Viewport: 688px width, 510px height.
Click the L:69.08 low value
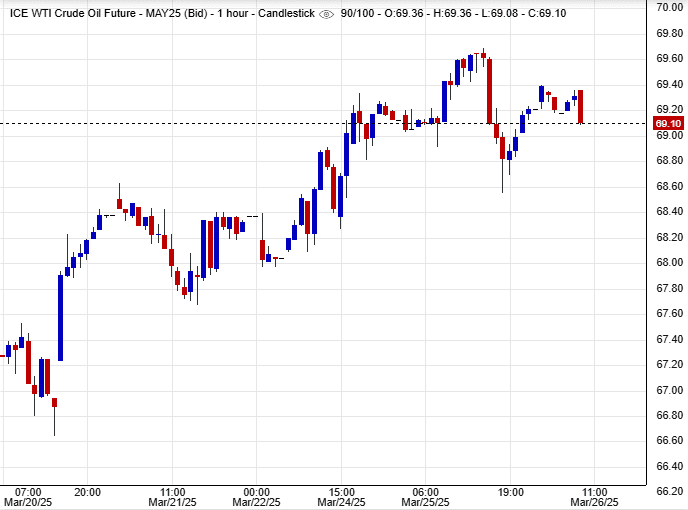coord(517,13)
